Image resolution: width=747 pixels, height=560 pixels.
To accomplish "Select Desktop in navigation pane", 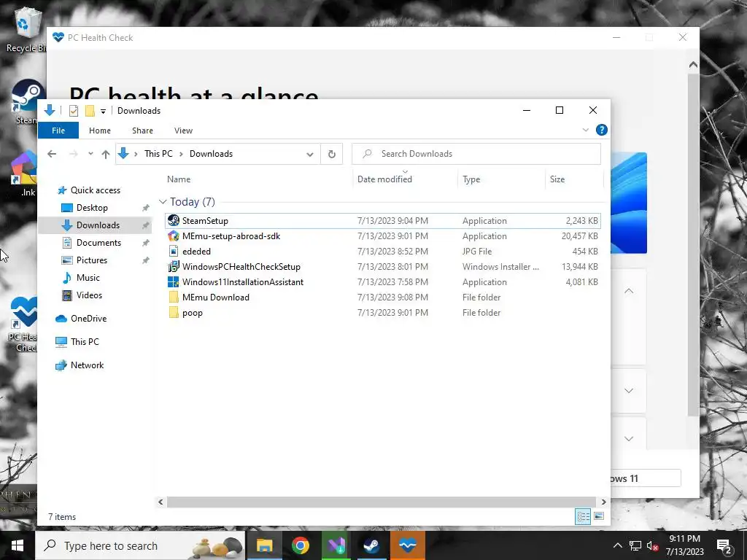I will click(92, 208).
